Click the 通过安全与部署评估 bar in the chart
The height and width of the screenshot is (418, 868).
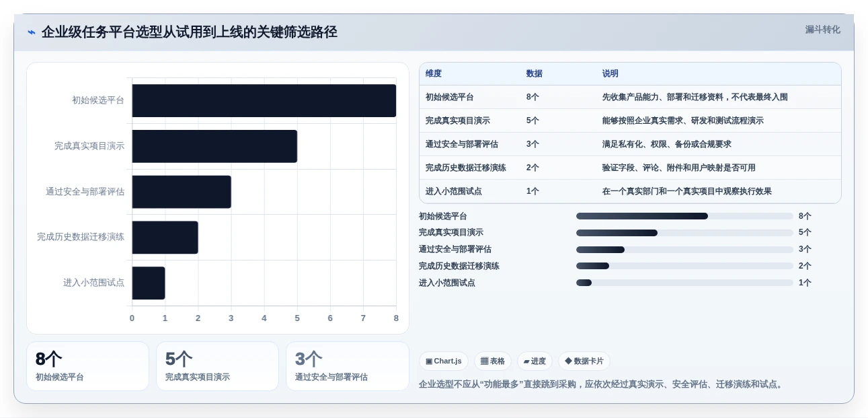pyautogui.click(x=182, y=192)
